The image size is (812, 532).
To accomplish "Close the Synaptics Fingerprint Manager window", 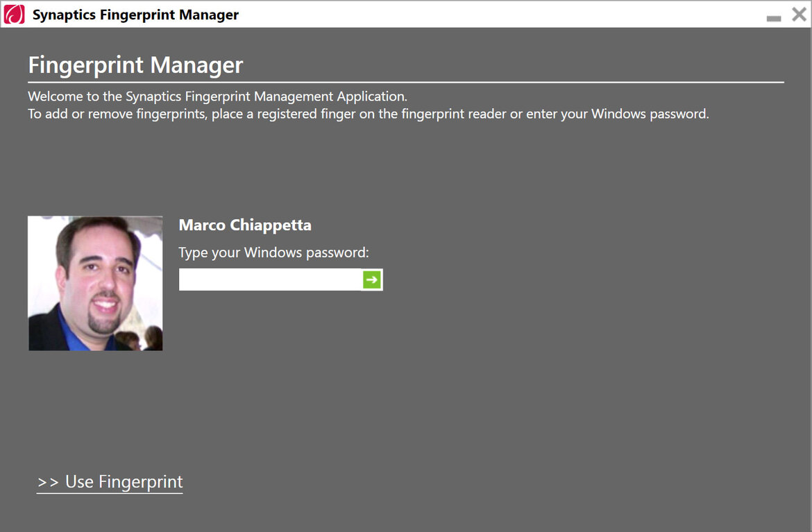I will (799, 14).
